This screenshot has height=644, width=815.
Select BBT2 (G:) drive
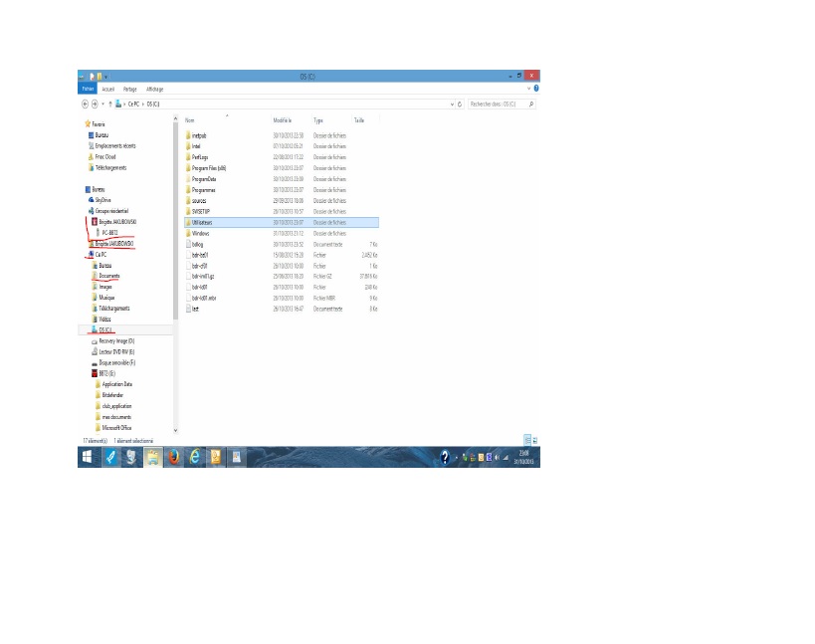(107, 373)
